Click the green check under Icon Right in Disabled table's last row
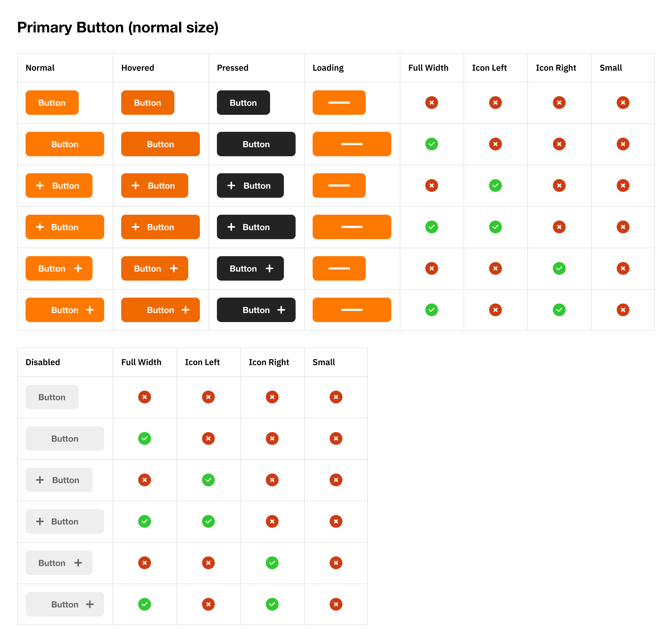672x642 pixels. 272,604
